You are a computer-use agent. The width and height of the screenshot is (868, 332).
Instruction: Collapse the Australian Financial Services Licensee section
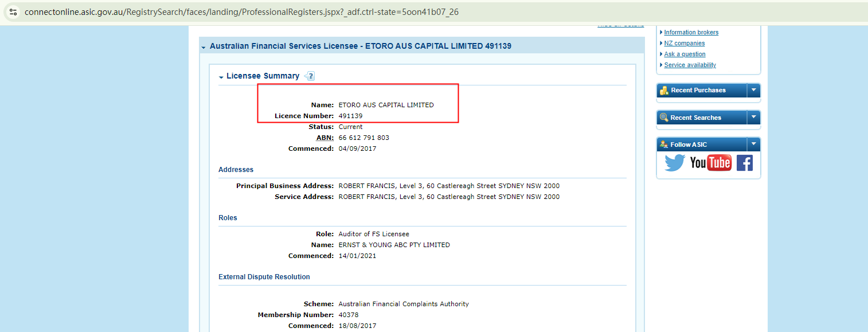[203, 46]
